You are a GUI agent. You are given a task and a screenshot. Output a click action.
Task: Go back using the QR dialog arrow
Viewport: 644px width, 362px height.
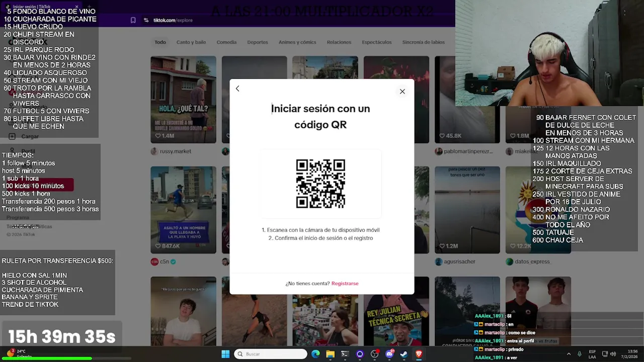click(237, 88)
